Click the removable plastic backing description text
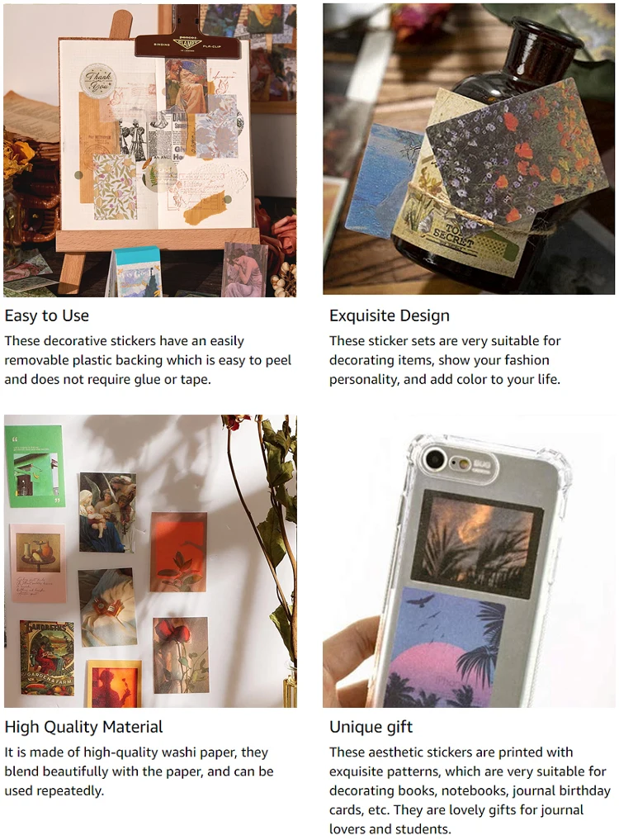Screen dimensions: 619x840 [x=148, y=360]
